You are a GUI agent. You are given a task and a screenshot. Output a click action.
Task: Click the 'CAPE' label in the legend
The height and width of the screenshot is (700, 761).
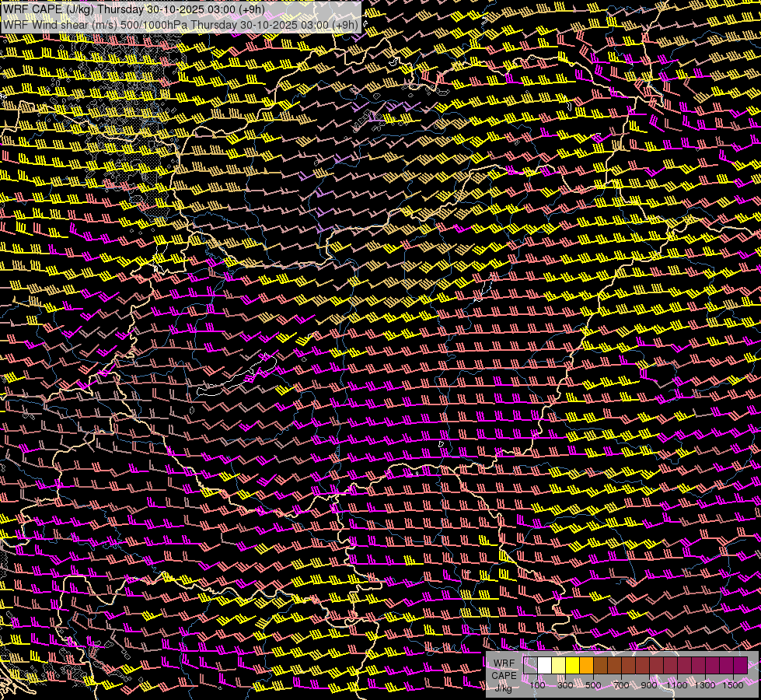(504, 676)
